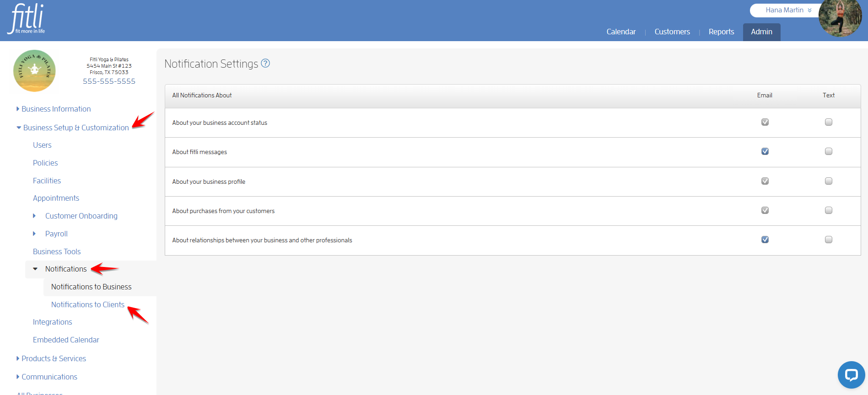This screenshot has width=868, height=395.
Task: Select the Admin tab
Action: click(x=761, y=32)
